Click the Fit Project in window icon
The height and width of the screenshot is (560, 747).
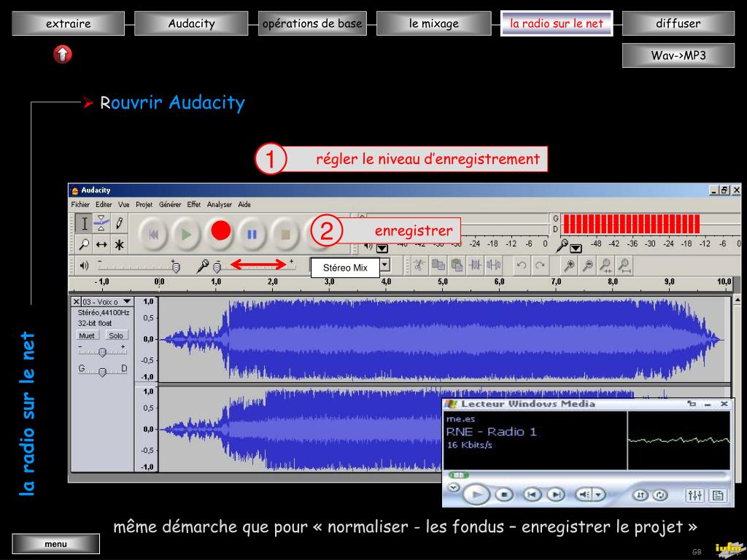[624, 265]
